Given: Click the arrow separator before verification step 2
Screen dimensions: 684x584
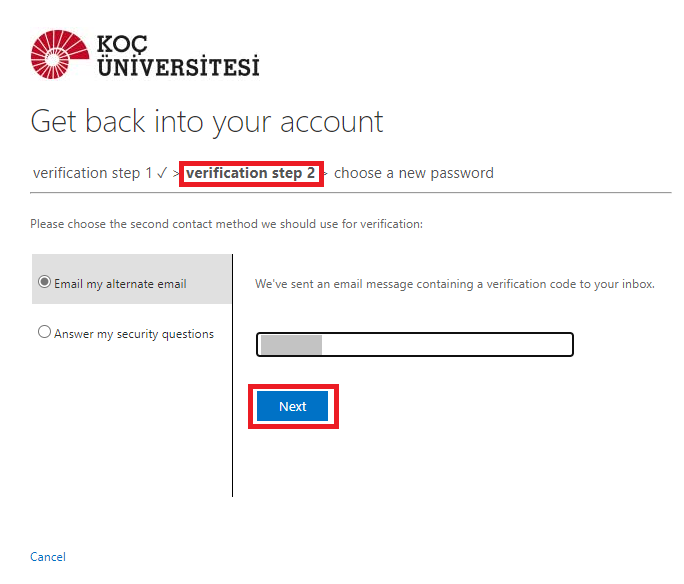Looking at the screenshot, I should (175, 174).
